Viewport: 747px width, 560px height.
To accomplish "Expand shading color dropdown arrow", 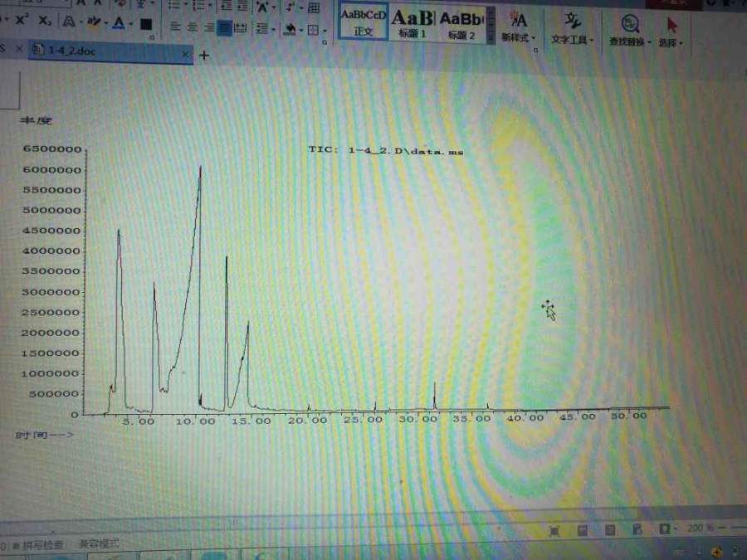I will point(300,31).
